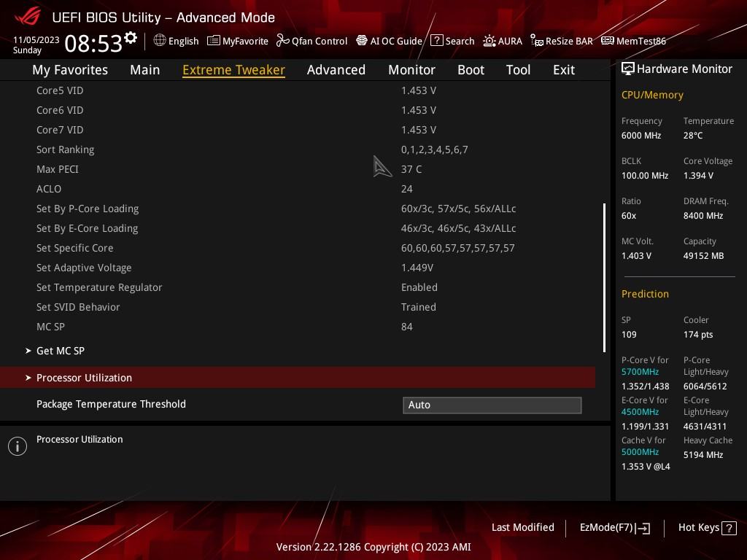The height and width of the screenshot is (560, 747).
Task: Click the 60,60,60,57,57,57,57,57 value
Action: (x=458, y=248)
